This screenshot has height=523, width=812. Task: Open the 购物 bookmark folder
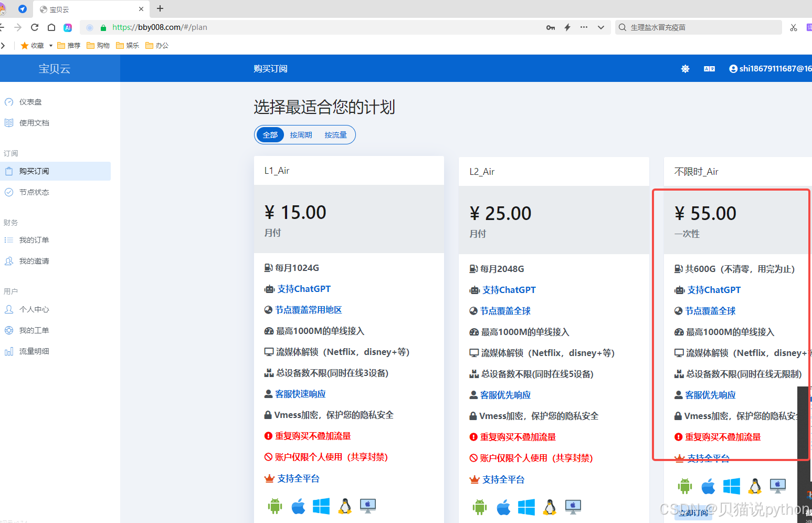(98, 46)
